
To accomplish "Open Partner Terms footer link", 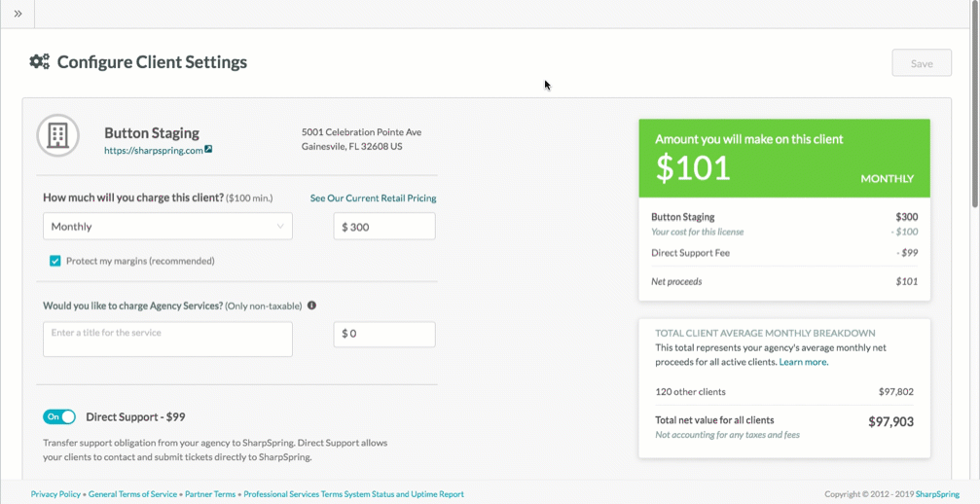I will point(210,494).
